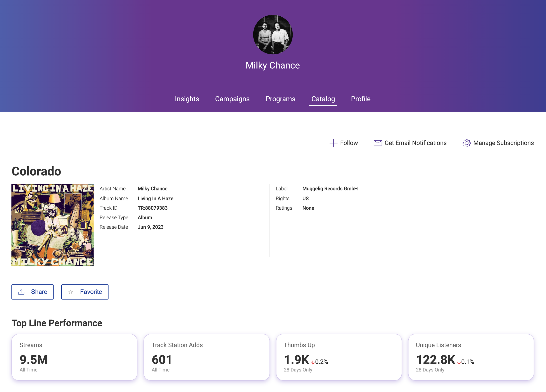Click the Living In A Haze album cover
This screenshot has width=546, height=392.
click(x=52, y=225)
